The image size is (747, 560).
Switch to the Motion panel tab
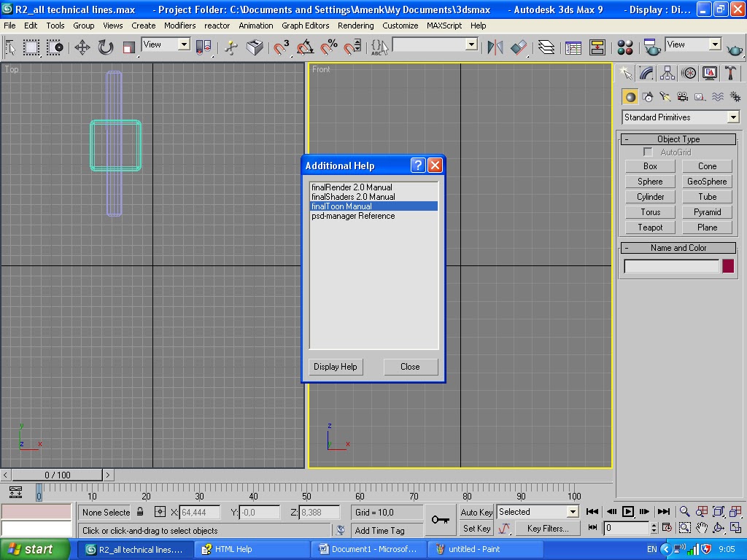(x=689, y=73)
